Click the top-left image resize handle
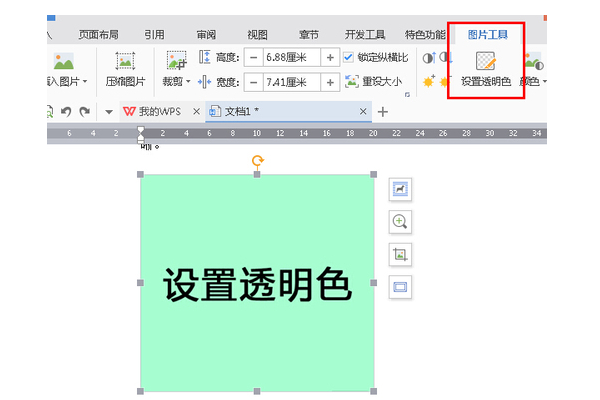This screenshot has height=400, width=600. point(140,175)
